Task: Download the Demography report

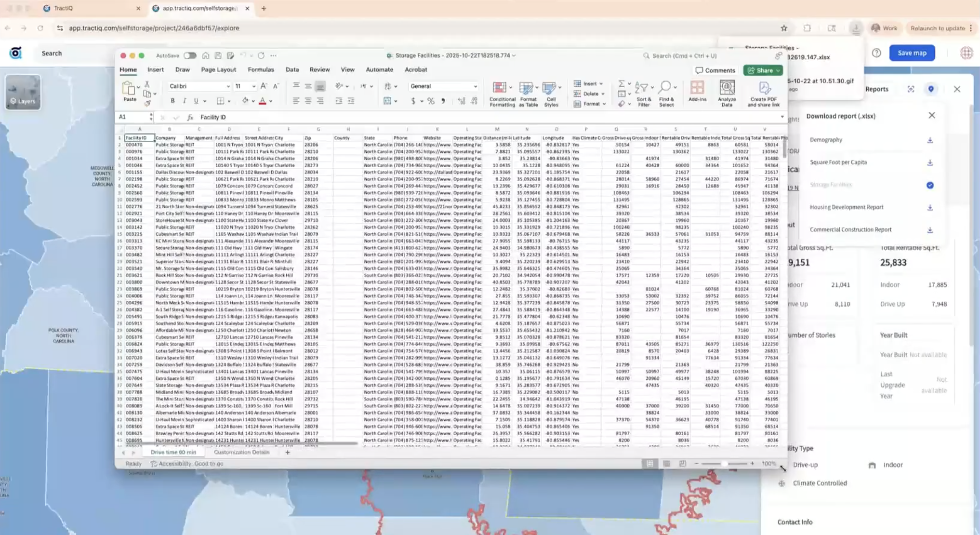Action: 930,140
